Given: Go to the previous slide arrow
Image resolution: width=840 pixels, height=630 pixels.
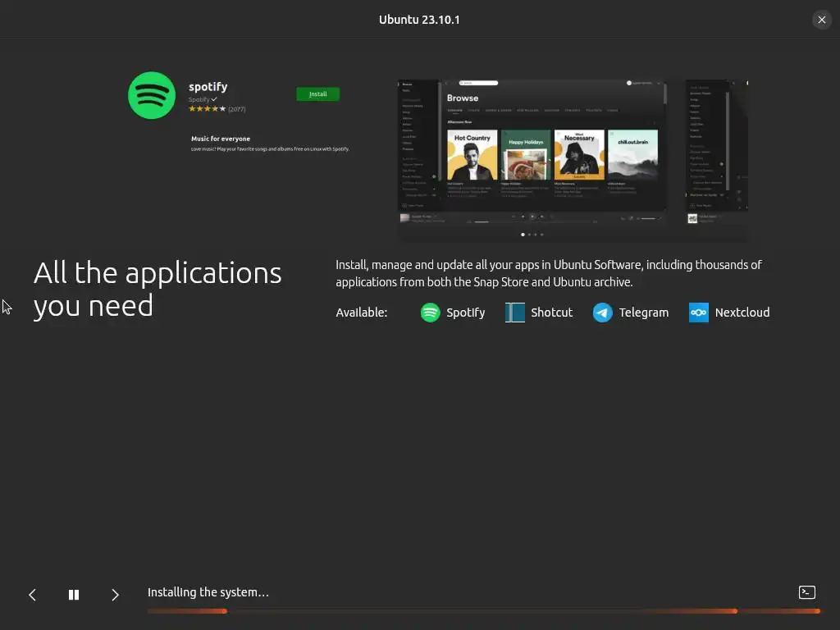Looking at the screenshot, I should coord(32,595).
